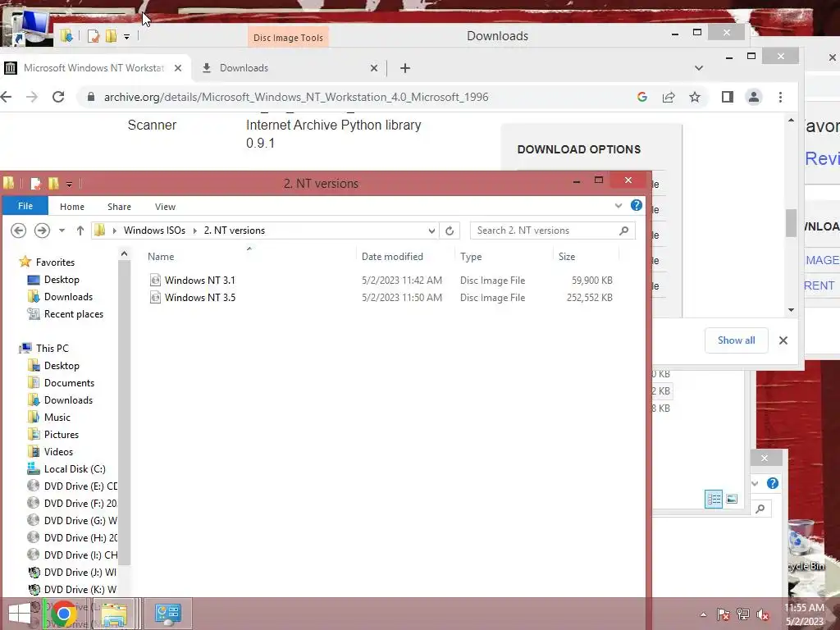Open the Windows NT 3.1 disc image file

(x=199, y=281)
